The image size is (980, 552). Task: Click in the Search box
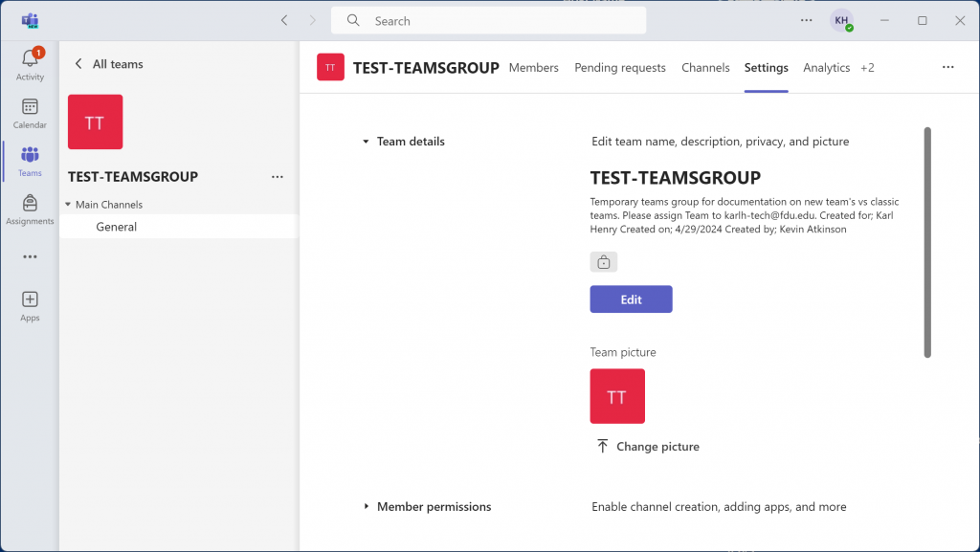(488, 20)
